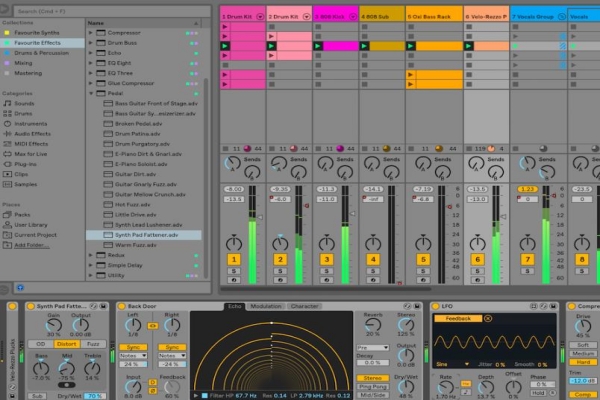The image size is (600, 400).
Task: Toggle the Echo channel link button between Left and Right
Action: pos(153,326)
